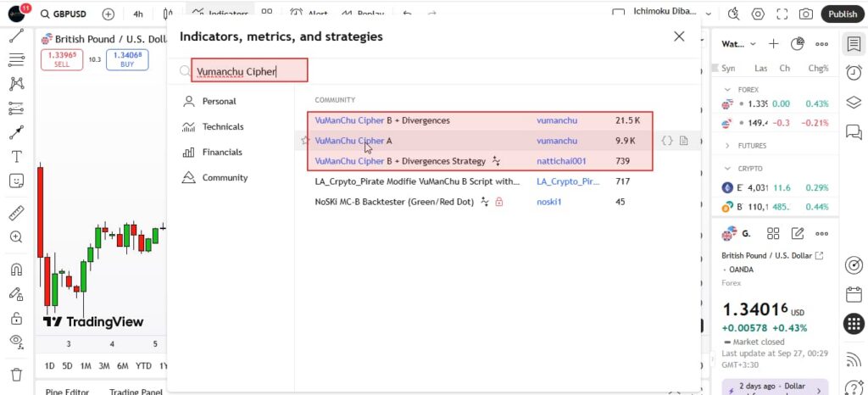Select the Technicals category
Image resolution: width=868 pixels, height=395 pixels.
(222, 127)
